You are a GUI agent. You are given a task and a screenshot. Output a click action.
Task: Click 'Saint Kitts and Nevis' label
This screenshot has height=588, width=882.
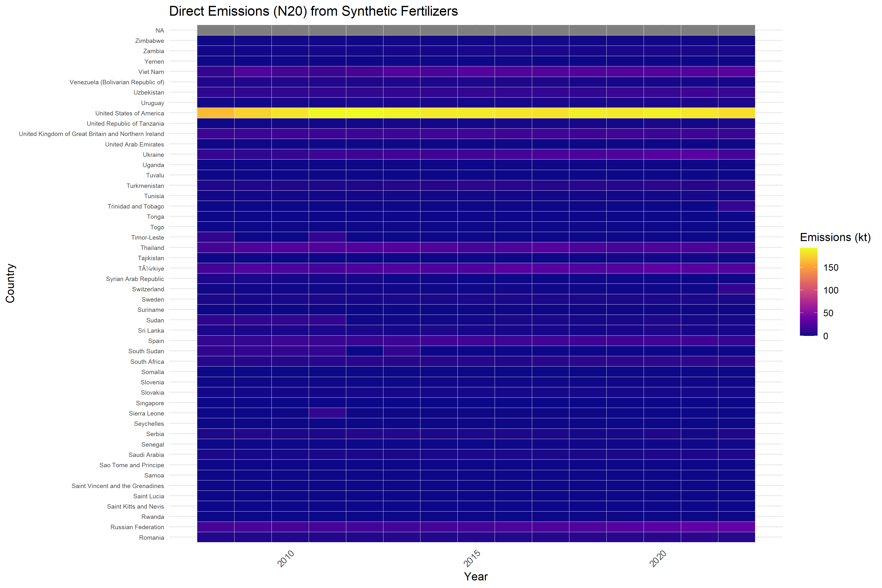pyautogui.click(x=135, y=507)
